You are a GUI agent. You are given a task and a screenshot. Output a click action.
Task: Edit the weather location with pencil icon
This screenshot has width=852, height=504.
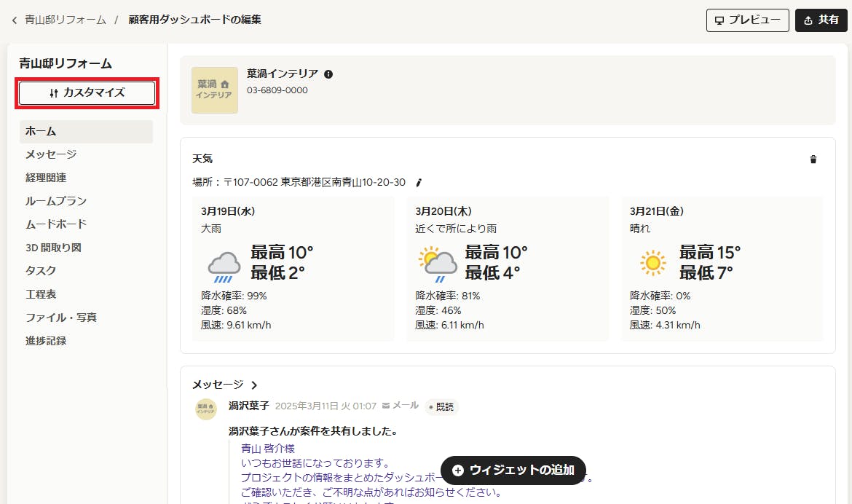pyautogui.click(x=419, y=183)
